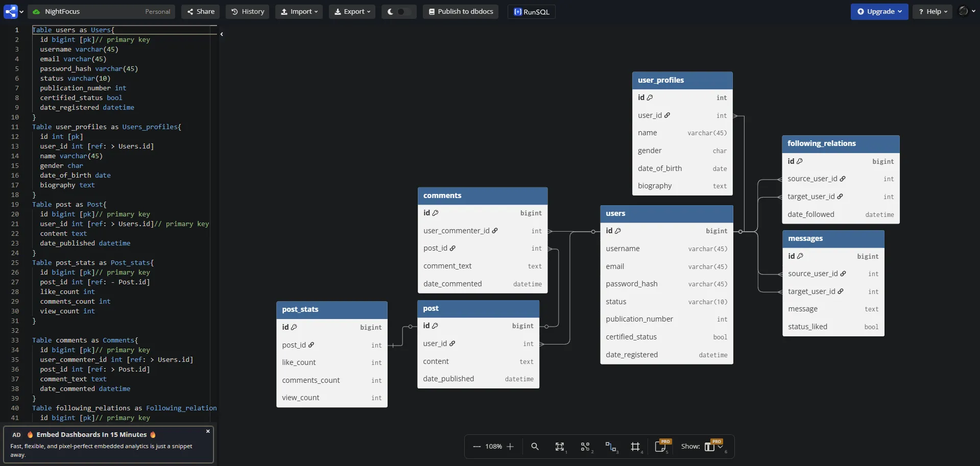
Task: Open the diagram search magnifier
Action: pyautogui.click(x=535, y=447)
